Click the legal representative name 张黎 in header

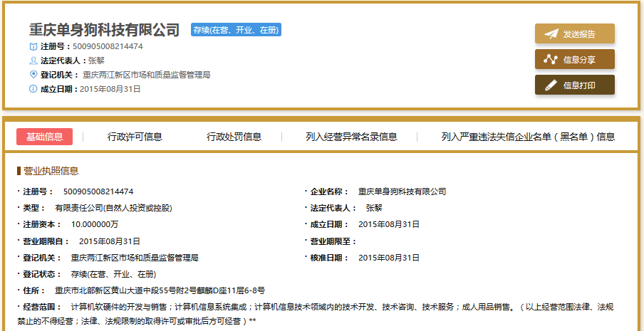coord(96,61)
